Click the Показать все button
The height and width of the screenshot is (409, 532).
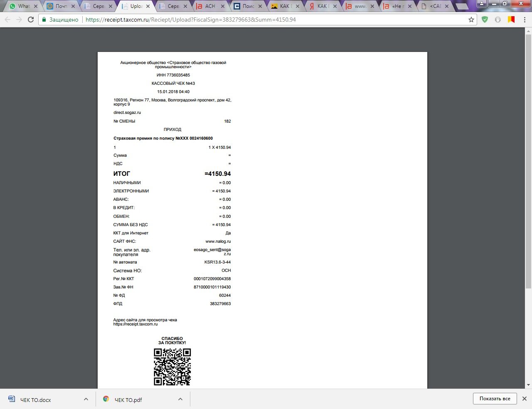click(495, 399)
